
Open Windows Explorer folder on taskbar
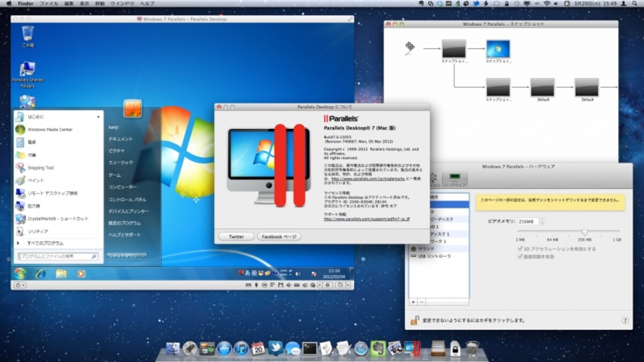(x=61, y=274)
